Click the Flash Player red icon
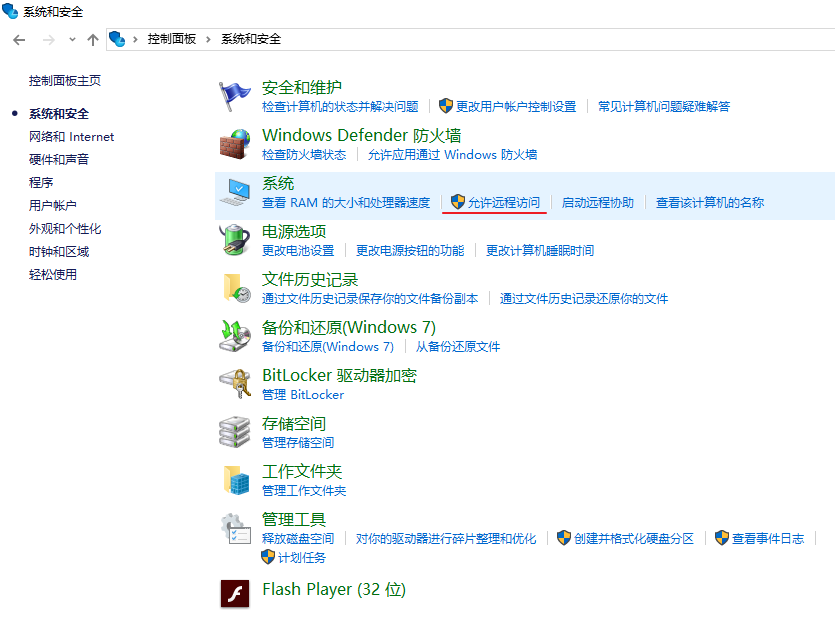The width and height of the screenshot is (835, 627). (x=235, y=593)
